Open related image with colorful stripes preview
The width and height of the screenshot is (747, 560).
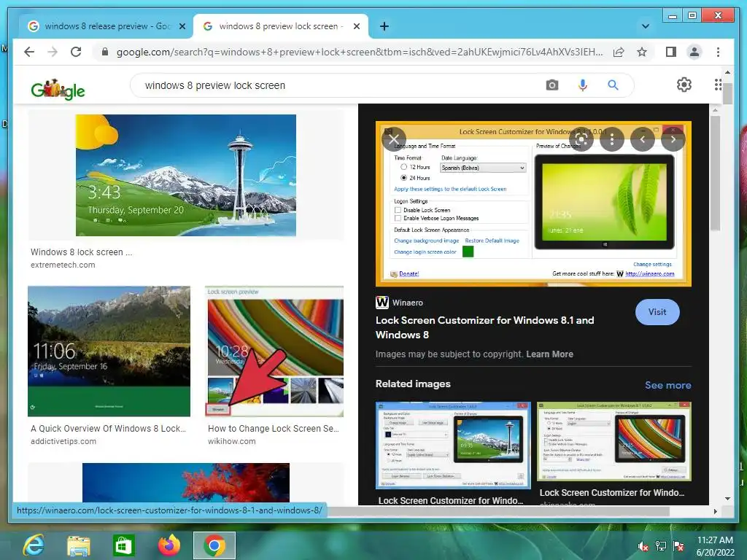(x=614, y=441)
